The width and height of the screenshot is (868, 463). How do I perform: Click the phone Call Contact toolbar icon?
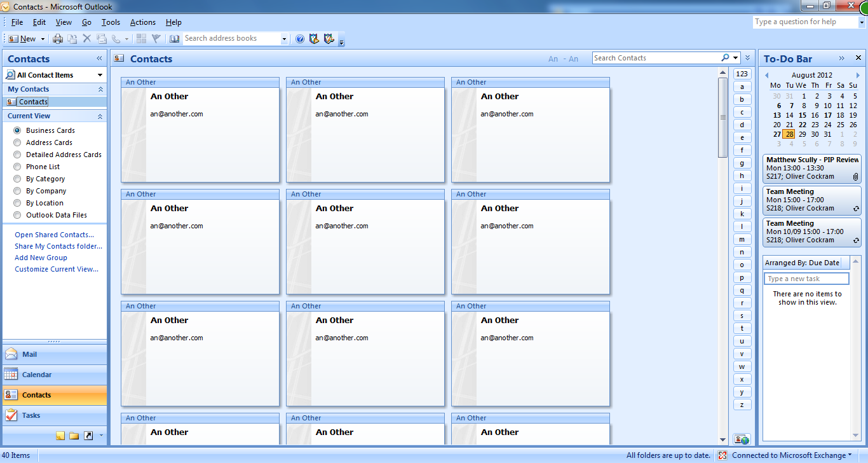click(x=116, y=39)
